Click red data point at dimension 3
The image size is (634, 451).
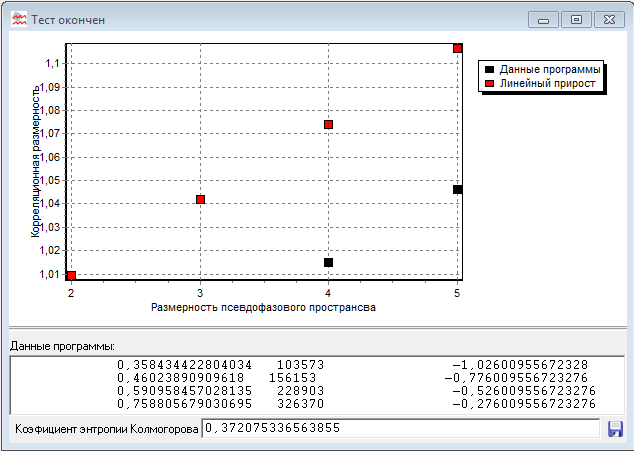click(x=201, y=199)
